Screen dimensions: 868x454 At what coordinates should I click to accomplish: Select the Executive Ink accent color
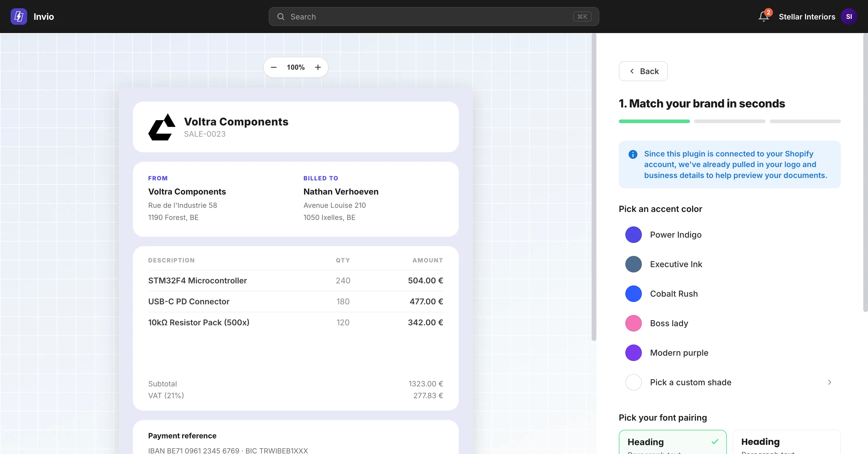730,264
